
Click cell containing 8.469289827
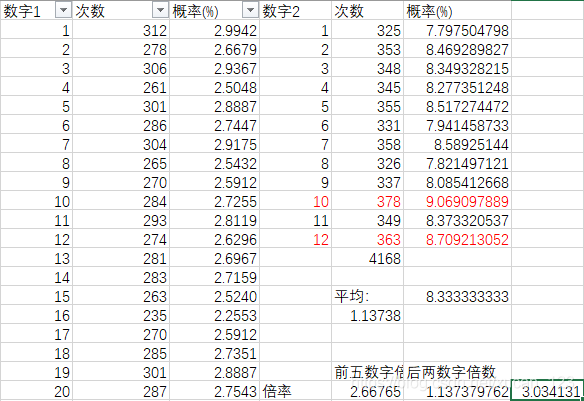coord(457,49)
